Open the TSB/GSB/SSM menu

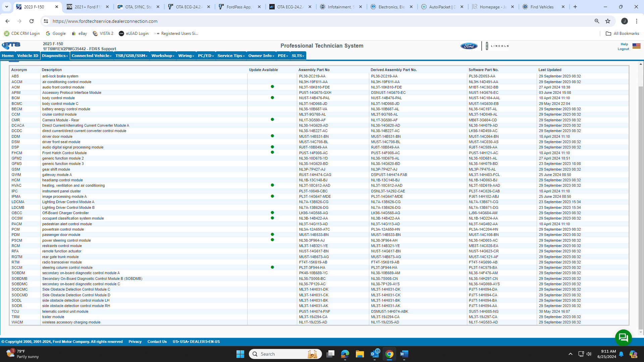point(131,55)
